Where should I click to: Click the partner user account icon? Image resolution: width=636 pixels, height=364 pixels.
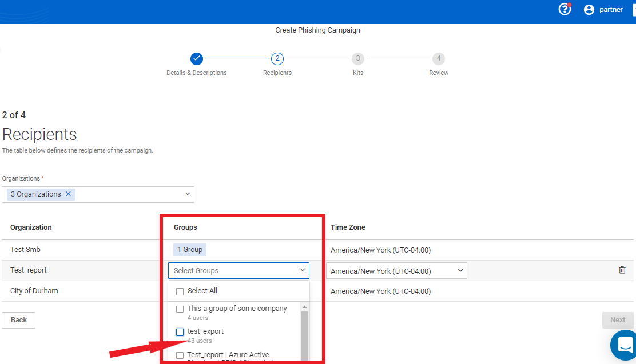pos(589,9)
